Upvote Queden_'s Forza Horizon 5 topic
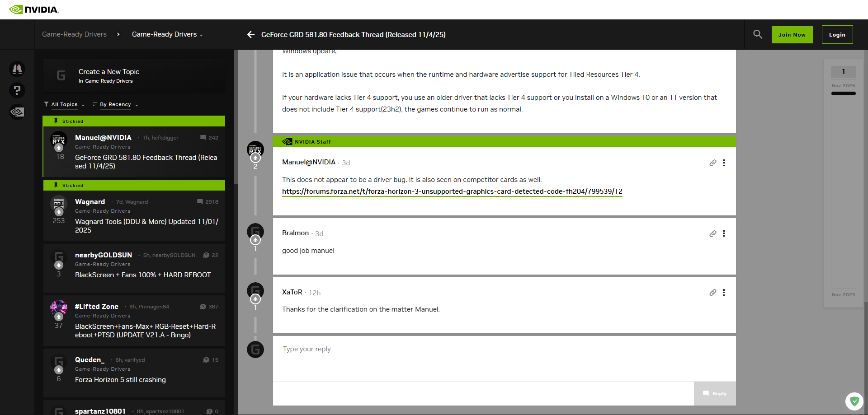The image size is (868, 415). [59, 370]
